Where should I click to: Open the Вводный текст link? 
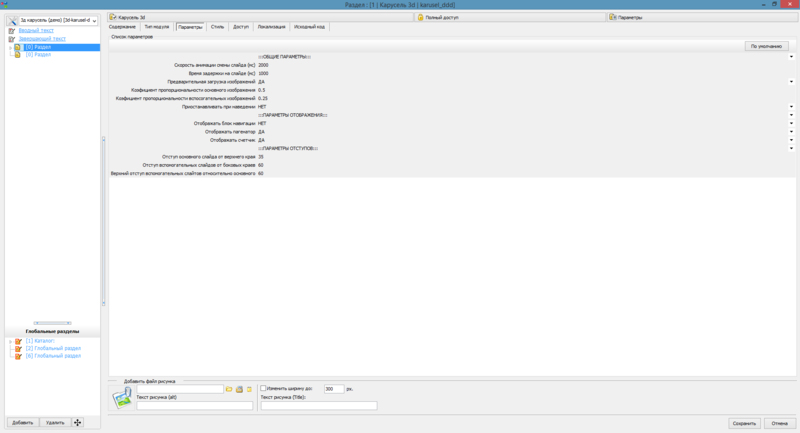36,31
